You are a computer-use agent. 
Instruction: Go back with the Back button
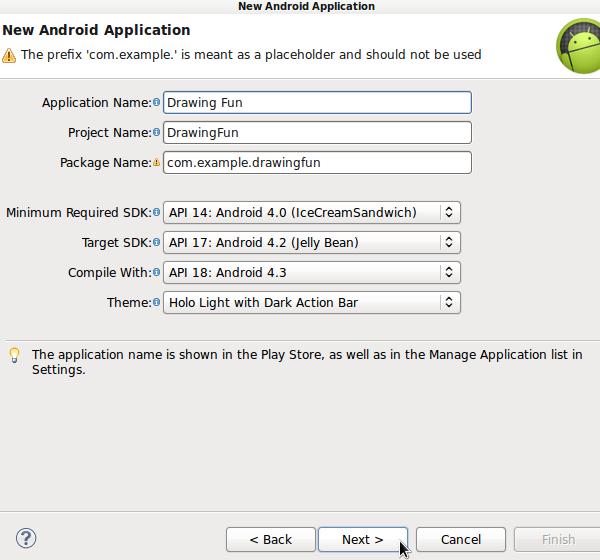click(271, 539)
